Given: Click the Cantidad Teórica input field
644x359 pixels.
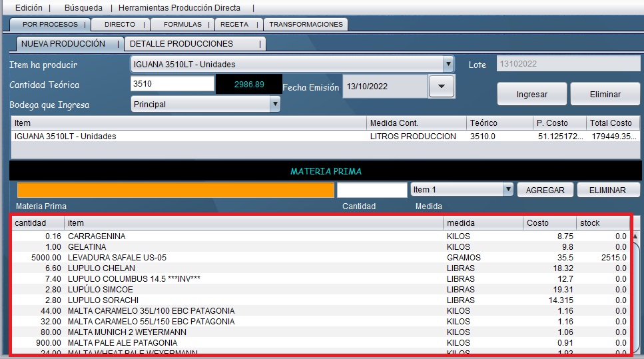Looking at the screenshot, I should [172, 85].
